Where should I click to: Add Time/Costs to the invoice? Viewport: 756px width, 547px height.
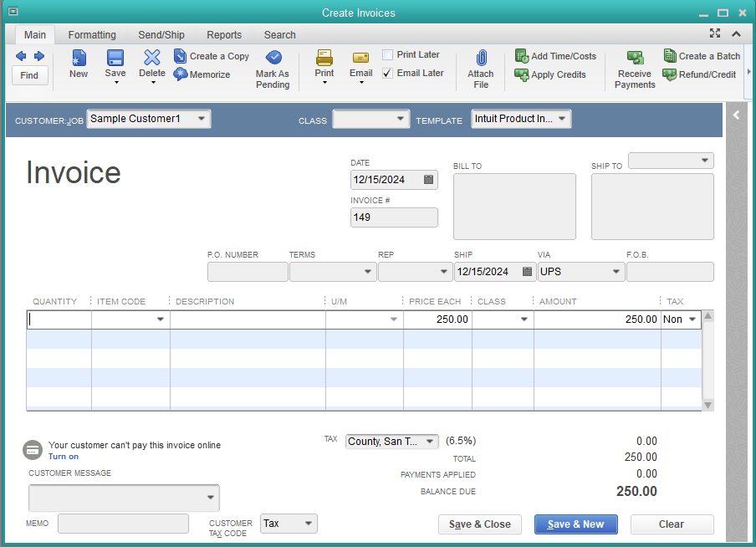[x=555, y=56]
